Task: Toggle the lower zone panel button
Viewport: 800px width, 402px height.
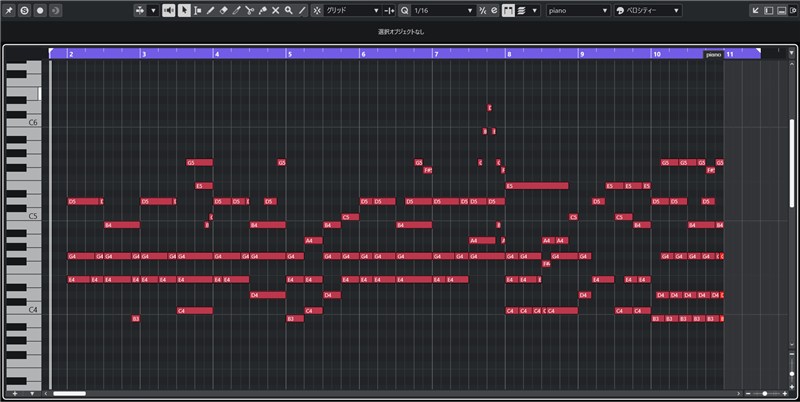Action: [781, 10]
